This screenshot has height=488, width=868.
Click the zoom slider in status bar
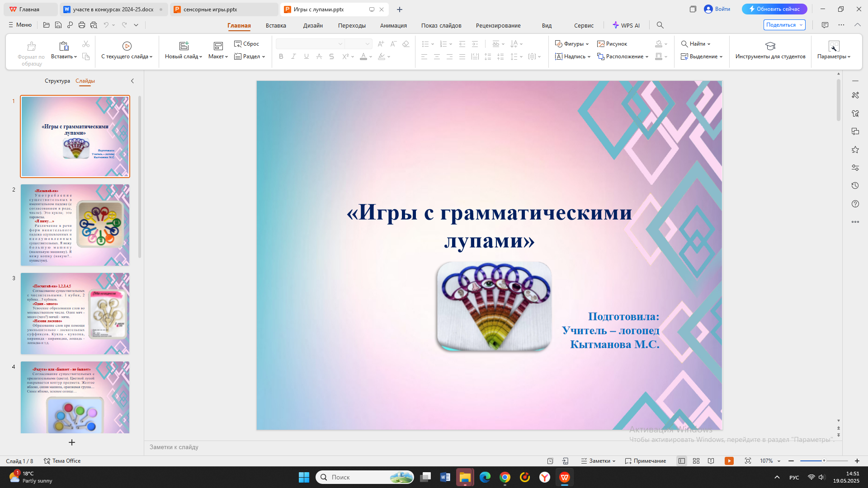[x=824, y=461]
